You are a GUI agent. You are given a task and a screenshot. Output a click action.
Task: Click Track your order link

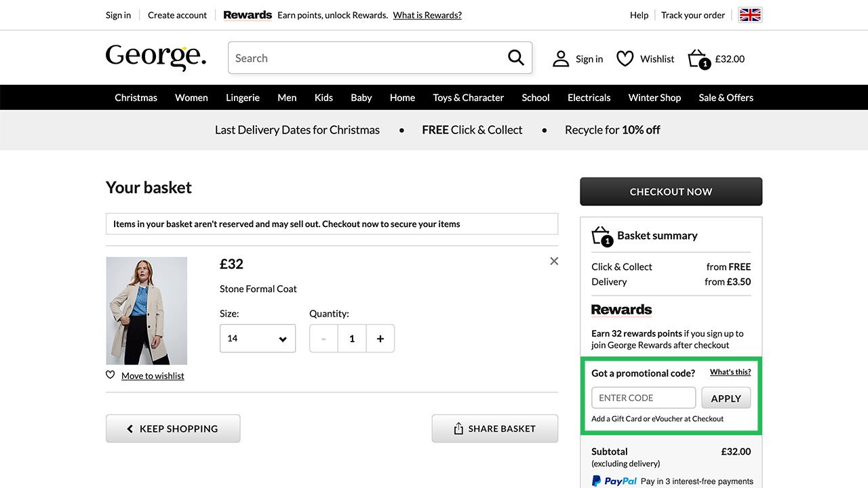click(693, 15)
